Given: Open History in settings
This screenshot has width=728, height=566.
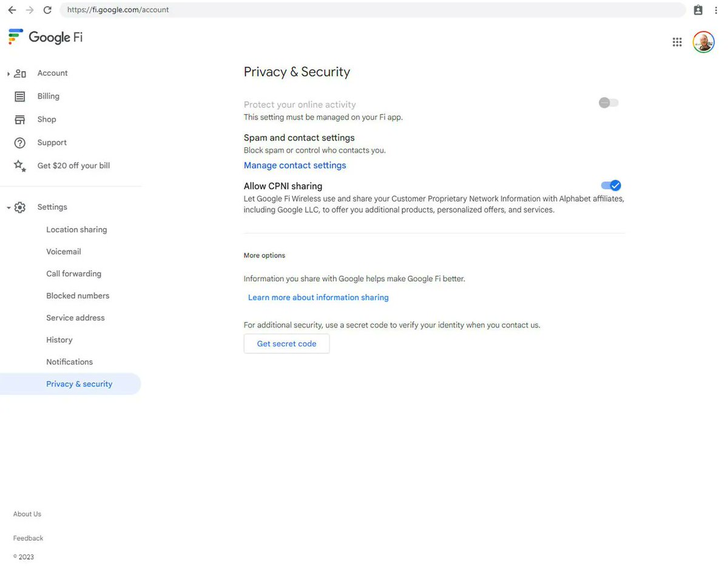Looking at the screenshot, I should (x=59, y=340).
